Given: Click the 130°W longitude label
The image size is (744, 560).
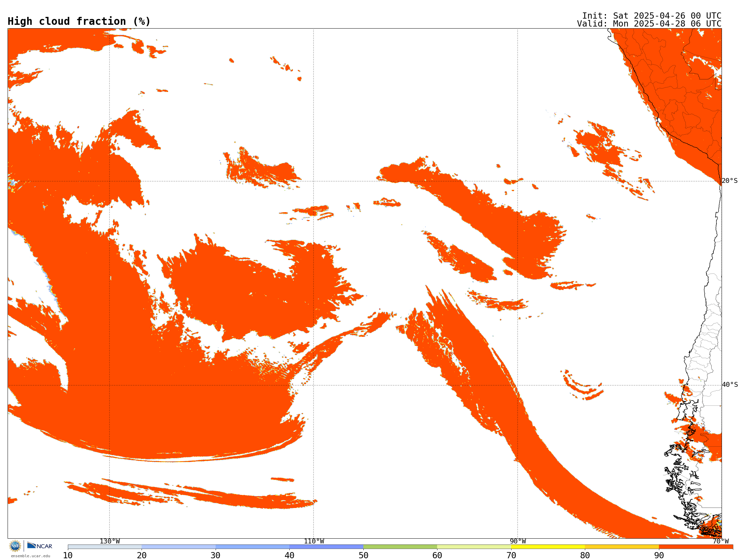Looking at the screenshot, I should (x=110, y=541).
